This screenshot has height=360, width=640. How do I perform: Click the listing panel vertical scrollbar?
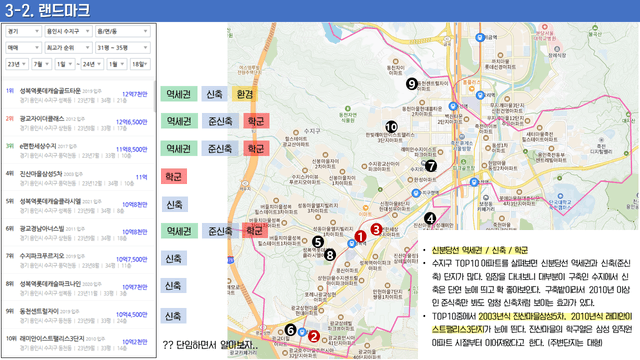tap(155, 96)
